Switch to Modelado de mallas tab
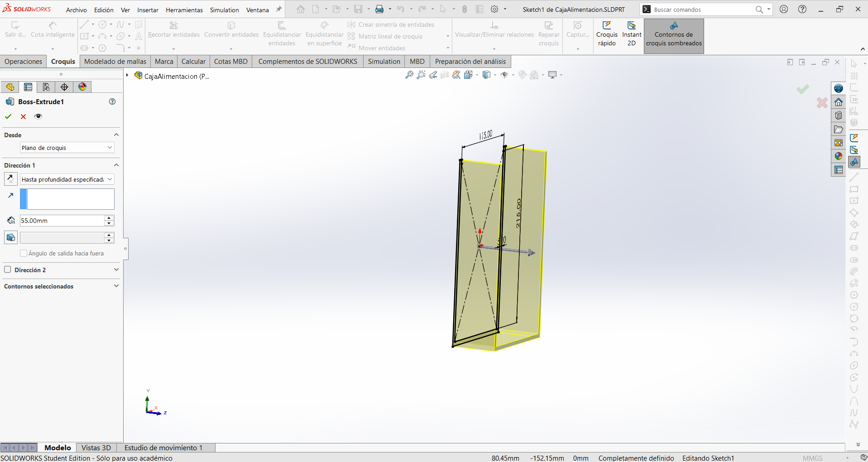This screenshot has width=868, height=462. coord(115,62)
